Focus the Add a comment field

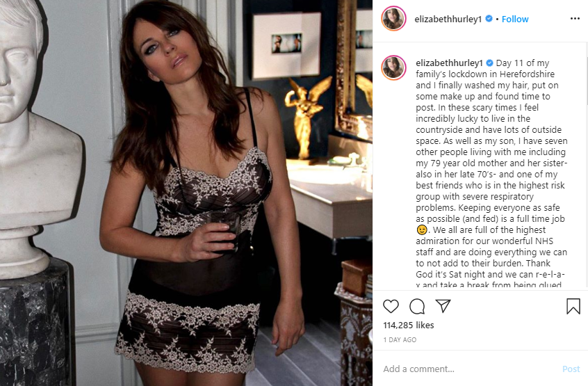coord(468,369)
